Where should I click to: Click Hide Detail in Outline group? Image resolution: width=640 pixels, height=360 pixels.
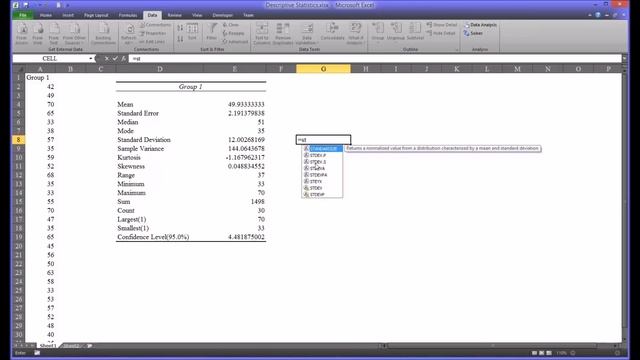tap(441, 33)
